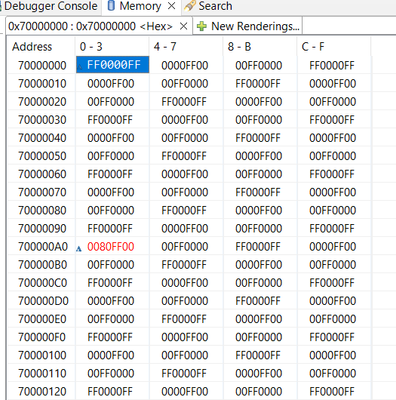Click address 70000120 in the Address column
Screen dimensions: 396x400
[42, 392]
